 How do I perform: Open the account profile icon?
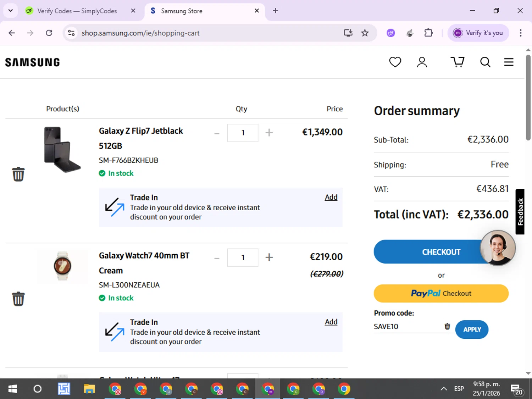[x=422, y=62]
